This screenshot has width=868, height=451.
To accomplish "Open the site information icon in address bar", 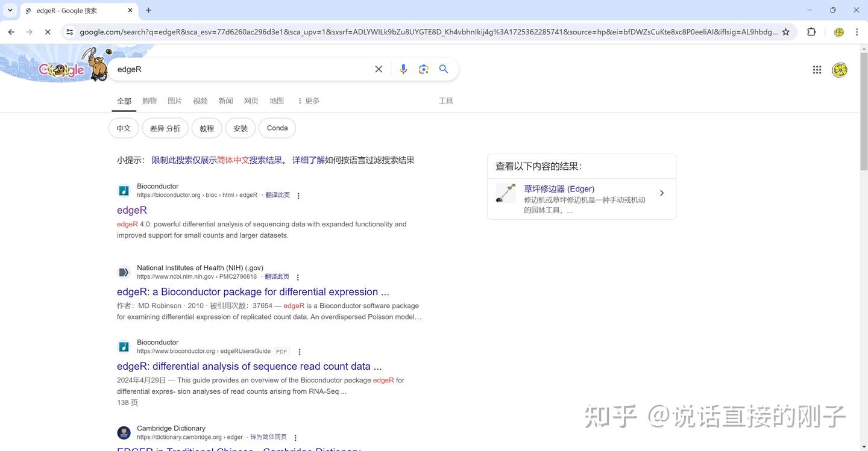I will 70,32.
